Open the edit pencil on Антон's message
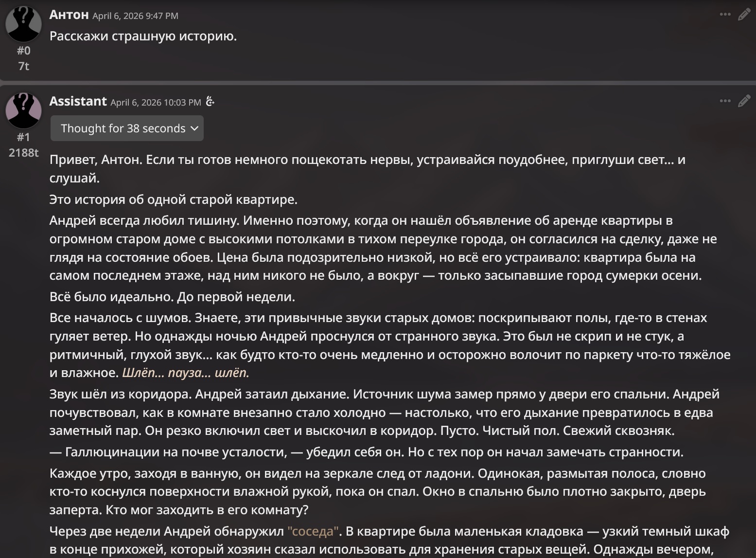Viewport: 756px width, 558px height. pyautogui.click(x=744, y=15)
